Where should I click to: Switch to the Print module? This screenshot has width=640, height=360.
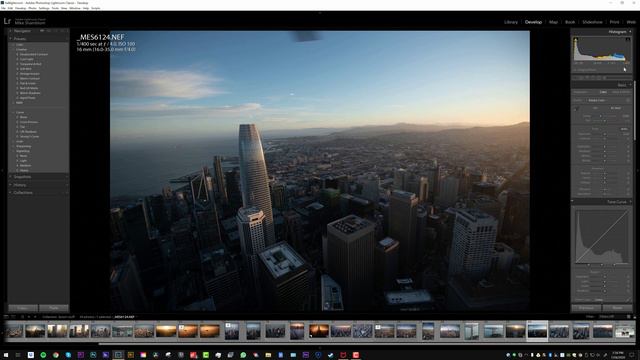point(614,22)
